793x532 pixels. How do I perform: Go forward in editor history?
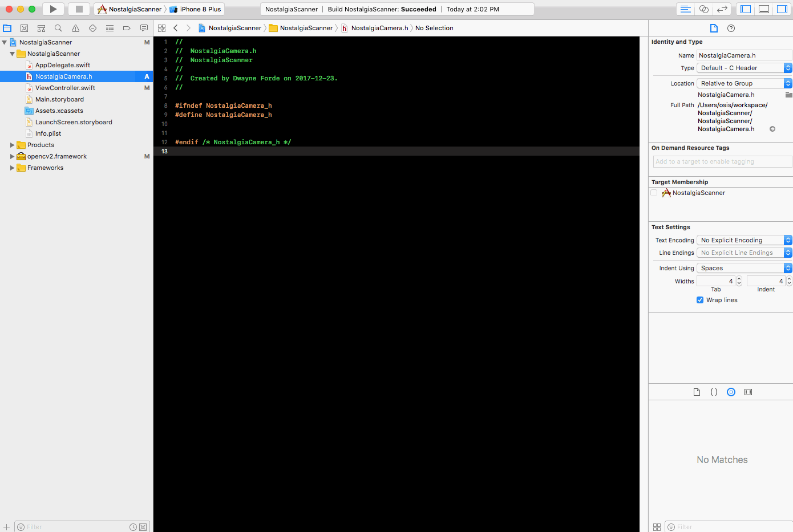[x=188, y=28]
